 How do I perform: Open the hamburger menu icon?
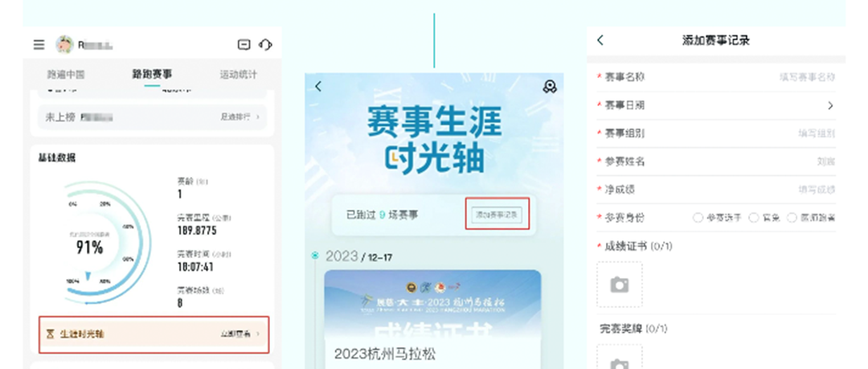39,45
